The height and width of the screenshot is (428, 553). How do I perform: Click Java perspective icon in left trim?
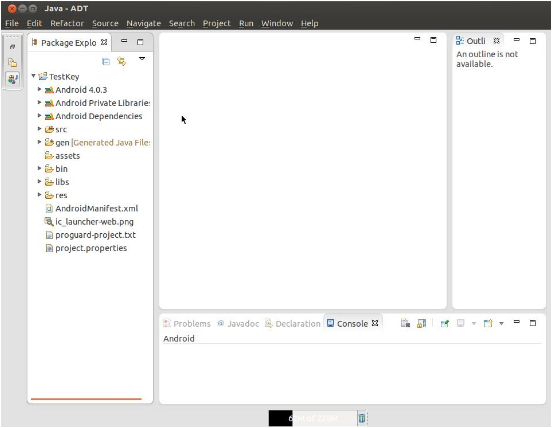13,79
